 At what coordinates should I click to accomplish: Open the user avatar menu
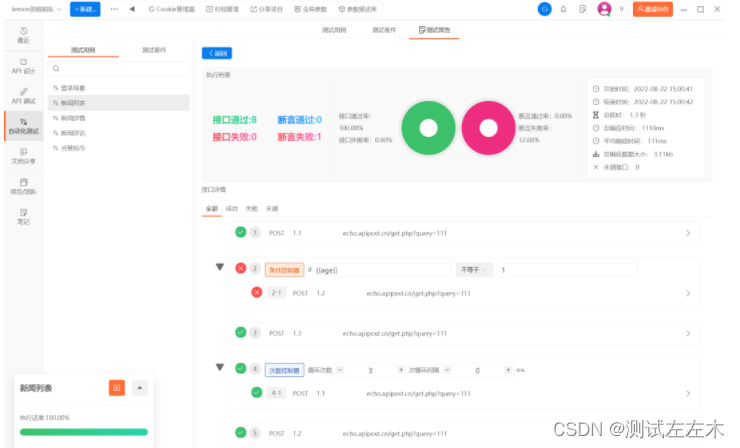click(x=604, y=9)
